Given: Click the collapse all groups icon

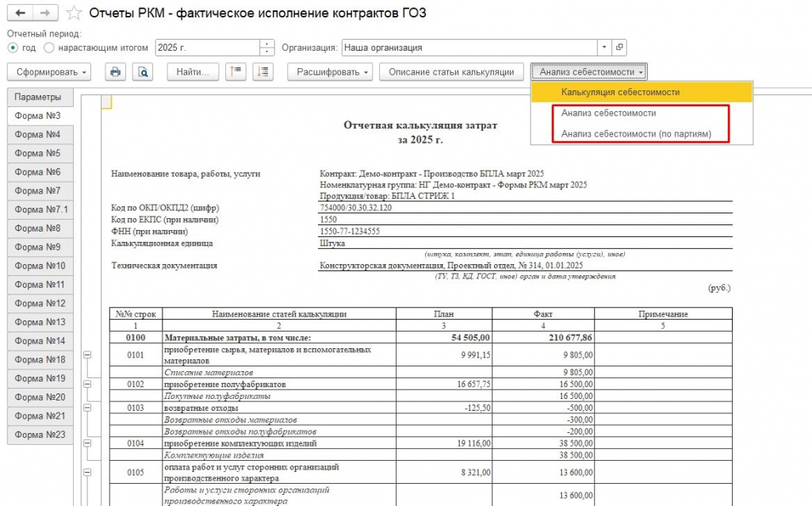Looking at the screenshot, I should pos(236,72).
